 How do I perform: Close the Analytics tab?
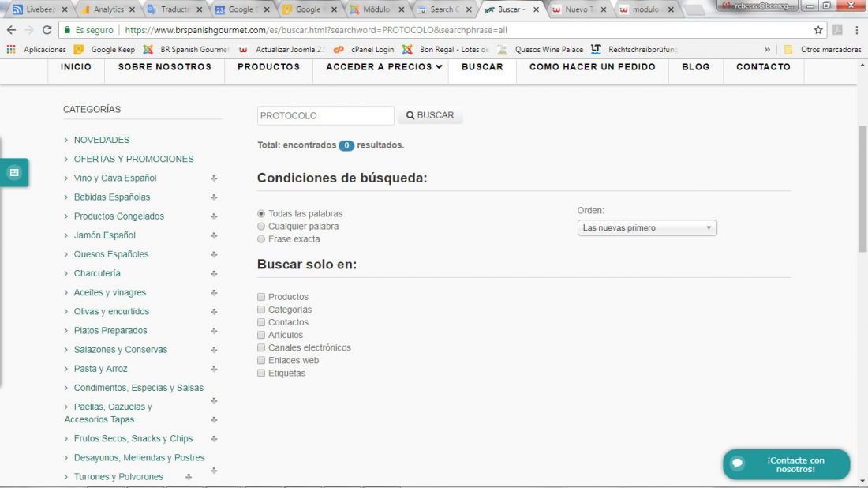[132, 9]
